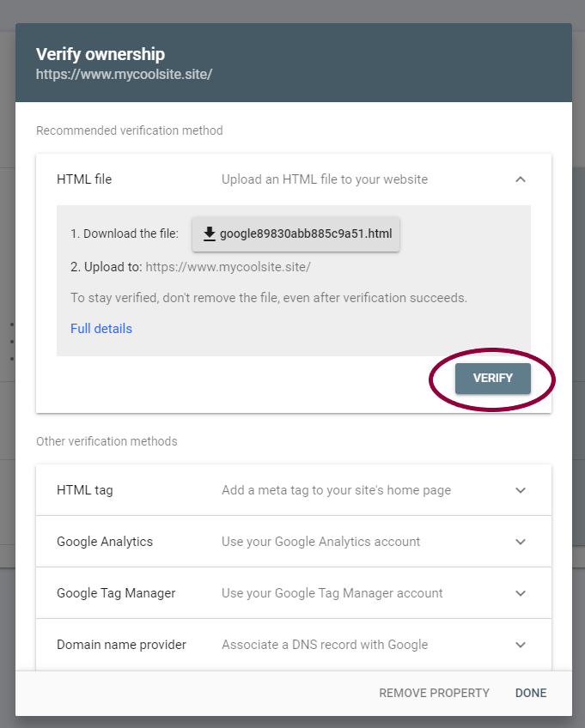Expand the Google Analytics chevron
585x728 pixels.
tap(521, 542)
